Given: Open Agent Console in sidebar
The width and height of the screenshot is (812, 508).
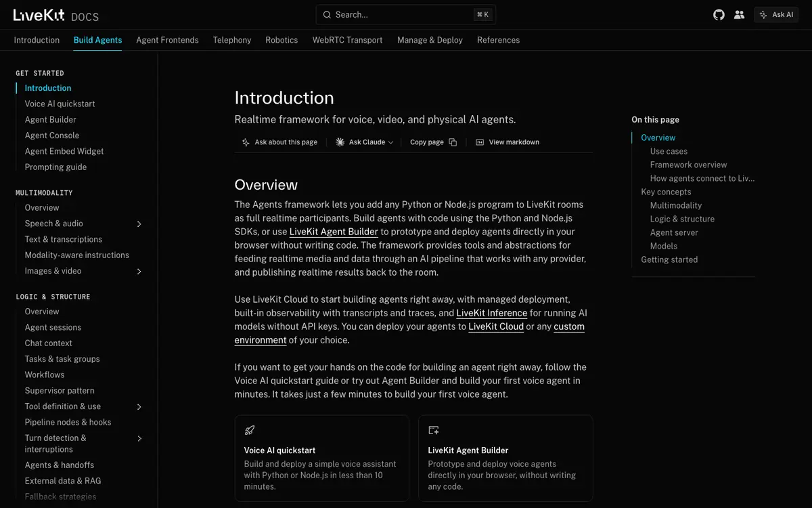Looking at the screenshot, I should pyautogui.click(x=52, y=135).
